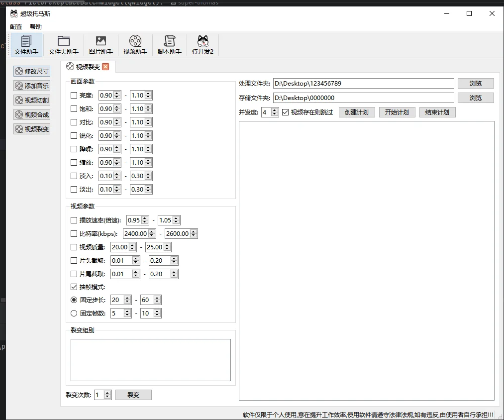Close the 视频裂变 tab with red X
This screenshot has height=420, width=504.
coord(105,67)
